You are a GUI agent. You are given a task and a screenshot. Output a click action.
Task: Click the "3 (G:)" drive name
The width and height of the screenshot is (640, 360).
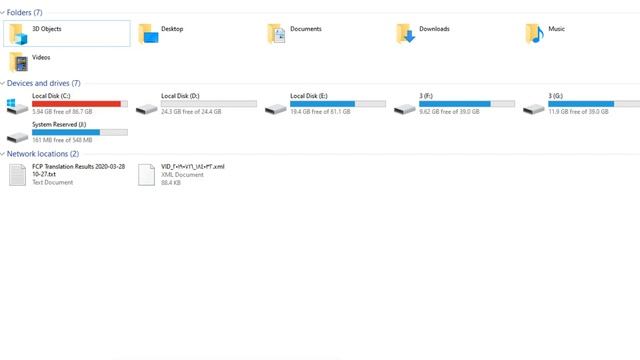click(x=555, y=96)
